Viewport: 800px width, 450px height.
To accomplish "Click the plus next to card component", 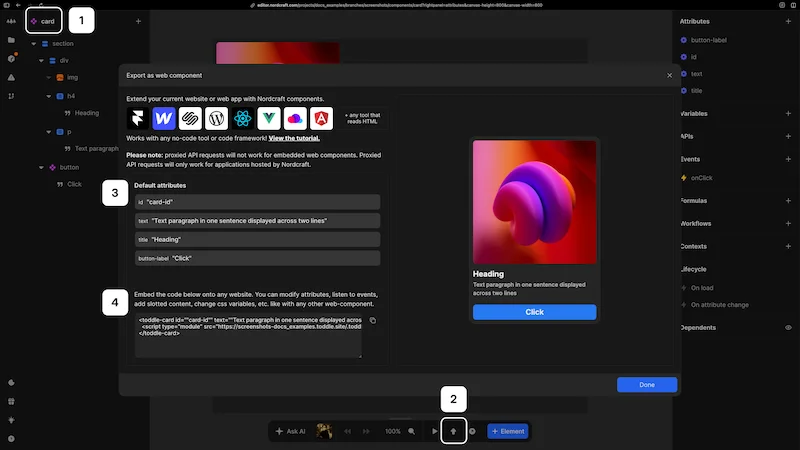I will 138,21.
